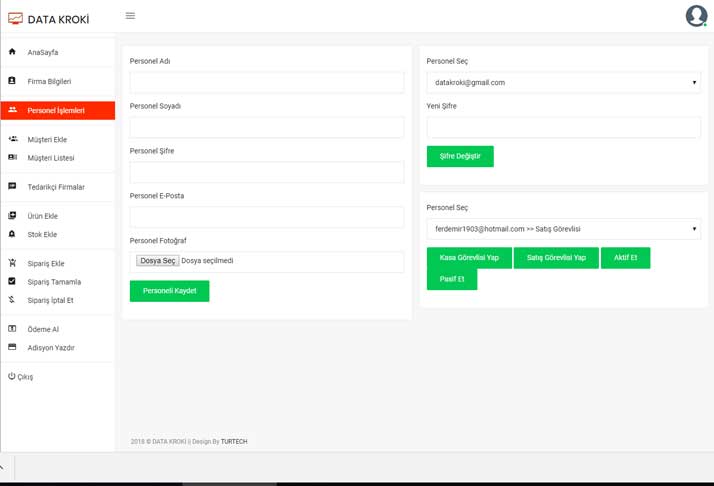Click the Stok Ekle bell icon
The image size is (714, 486).
(x=12, y=234)
